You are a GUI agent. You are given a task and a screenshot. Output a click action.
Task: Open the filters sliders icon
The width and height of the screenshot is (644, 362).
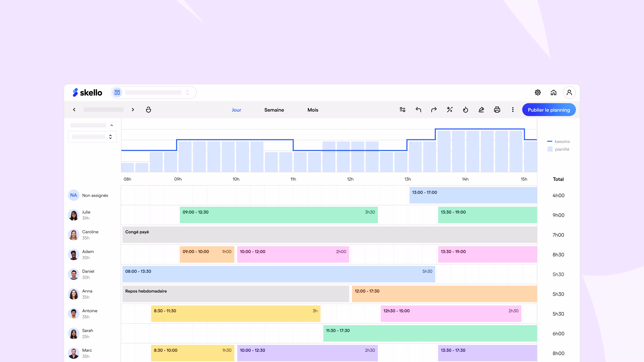tap(402, 110)
